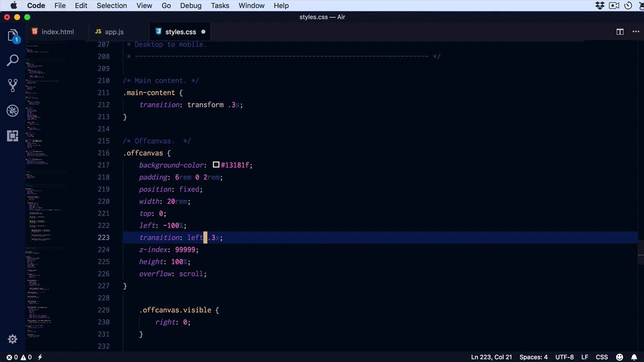This screenshot has width=644, height=362.
Task: Open the View menu
Action: coord(144,6)
